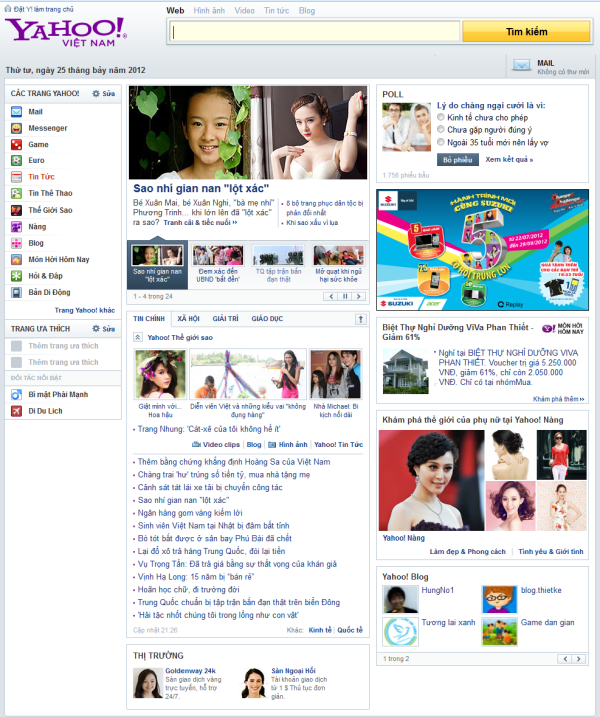Open the Bản Di Động phone icon
This screenshot has height=717, width=600.
(x=16, y=293)
